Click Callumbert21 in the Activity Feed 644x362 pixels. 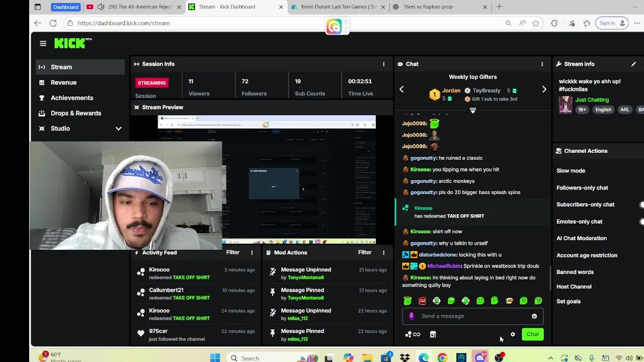click(x=166, y=290)
